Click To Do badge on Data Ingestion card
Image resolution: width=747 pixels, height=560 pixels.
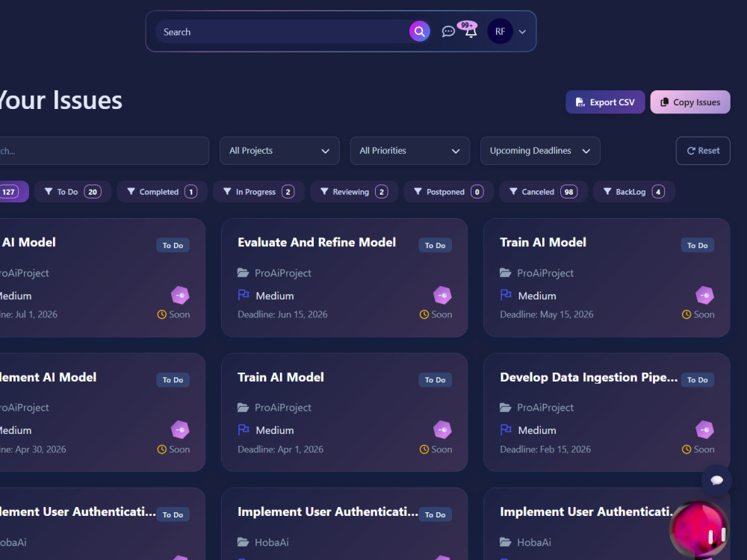click(698, 380)
